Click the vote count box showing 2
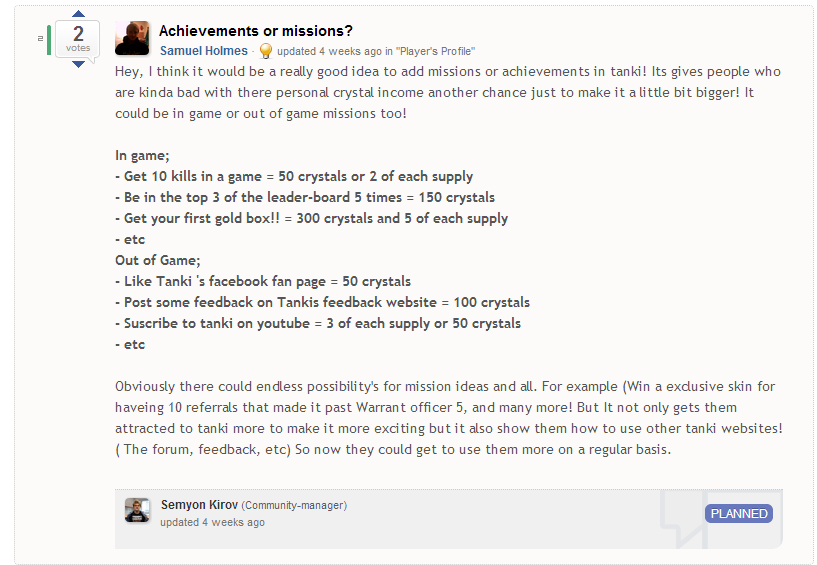 [x=78, y=35]
